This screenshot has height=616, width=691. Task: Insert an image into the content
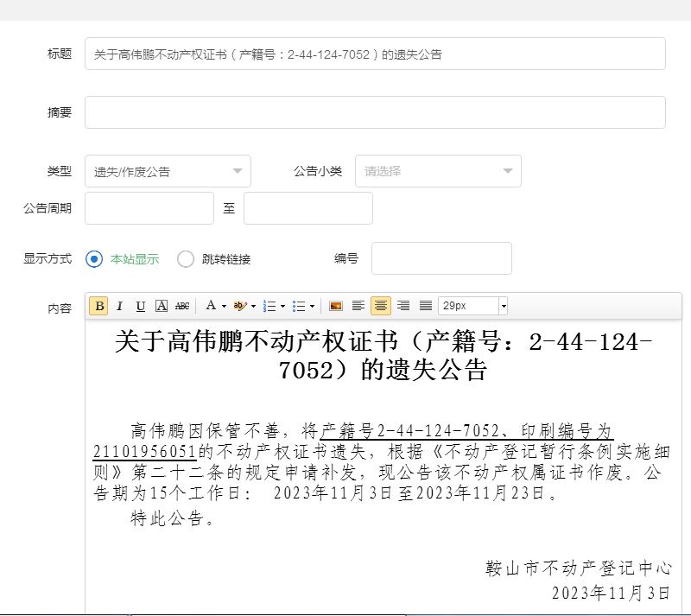coord(336,306)
